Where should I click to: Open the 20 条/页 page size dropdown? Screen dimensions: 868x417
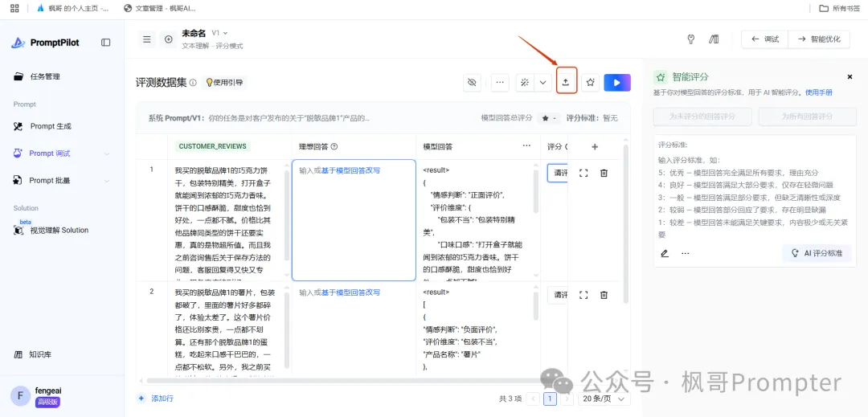604,399
